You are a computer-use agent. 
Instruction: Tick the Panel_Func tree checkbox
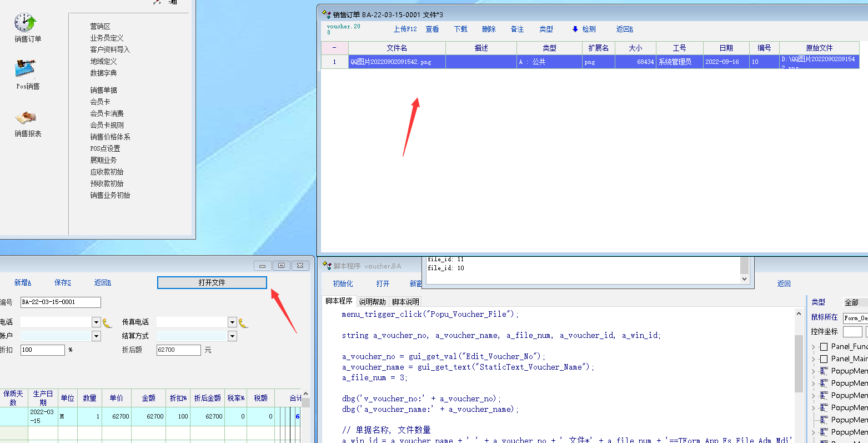824,346
